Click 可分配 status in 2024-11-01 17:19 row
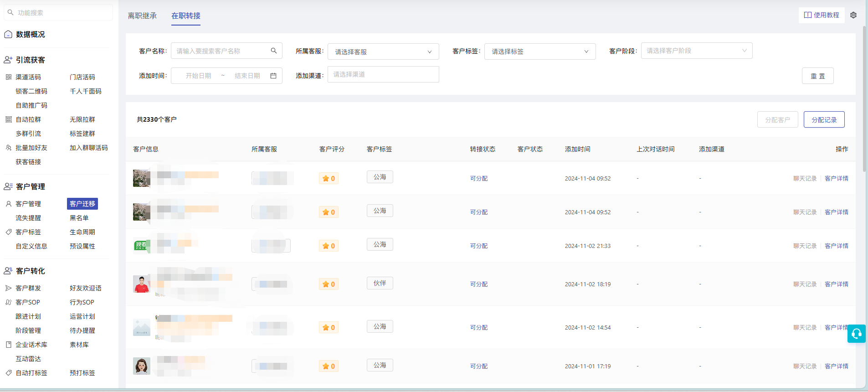 pyautogui.click(x=479, y=366)
